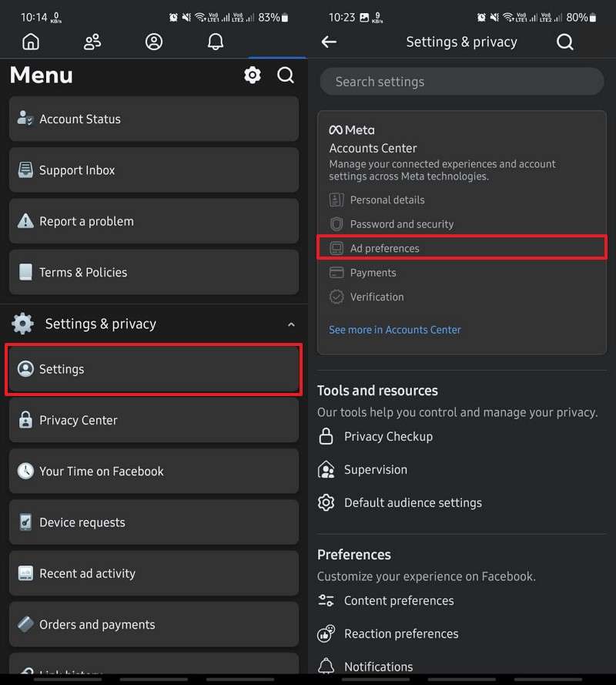The height and width of the screenshot is (685, 616).
Task: Tap the Notifications bell icon in Preferences
Action: click(x=326, y=666)
